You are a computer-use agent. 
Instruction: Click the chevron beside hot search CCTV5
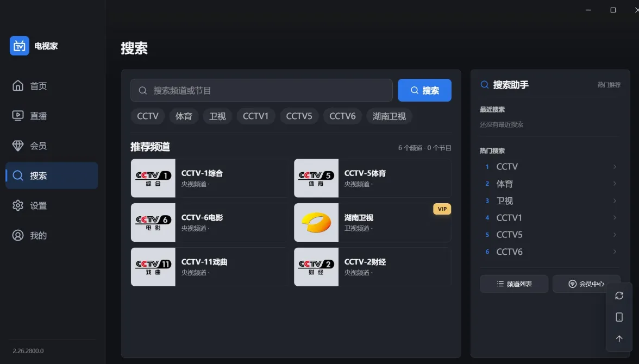(615, 235)
